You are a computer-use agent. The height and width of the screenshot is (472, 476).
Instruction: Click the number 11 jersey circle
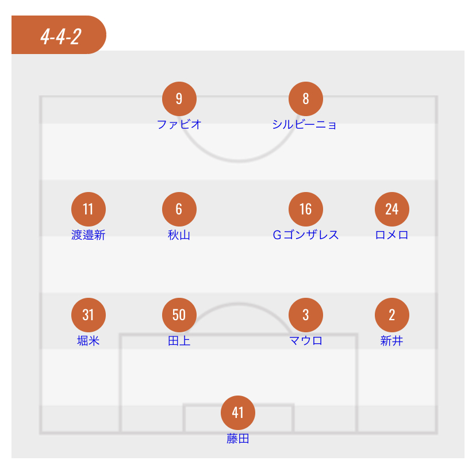[88, 209]
